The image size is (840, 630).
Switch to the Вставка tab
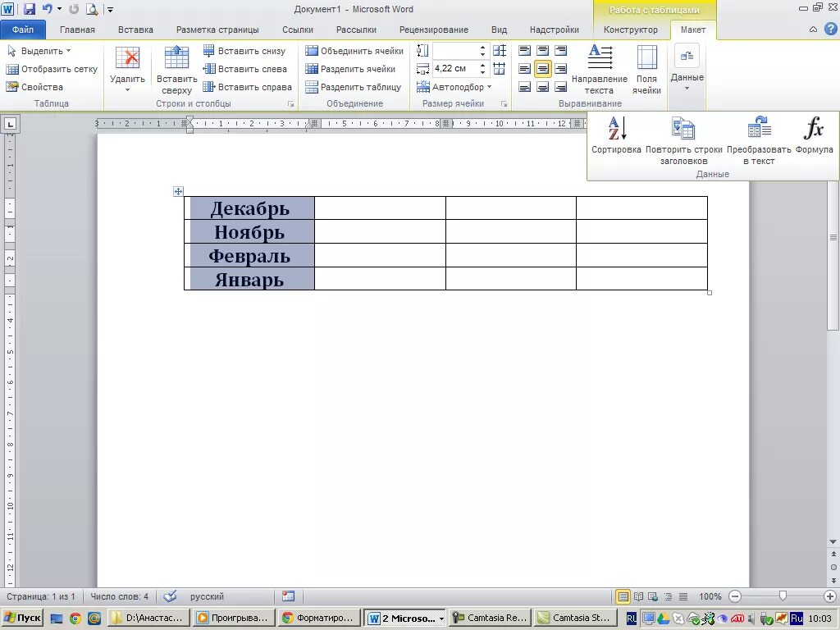(135, 30)
